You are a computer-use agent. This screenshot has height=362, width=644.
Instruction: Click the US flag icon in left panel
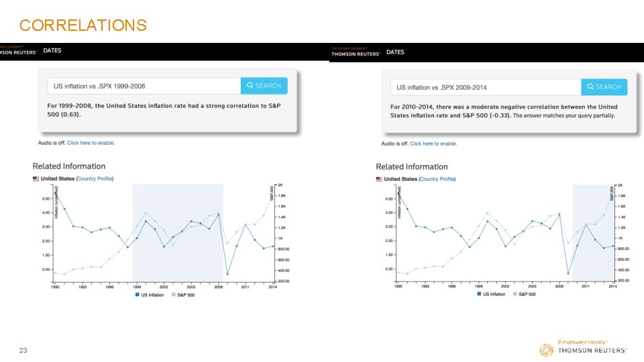click(x=36, y=178)
